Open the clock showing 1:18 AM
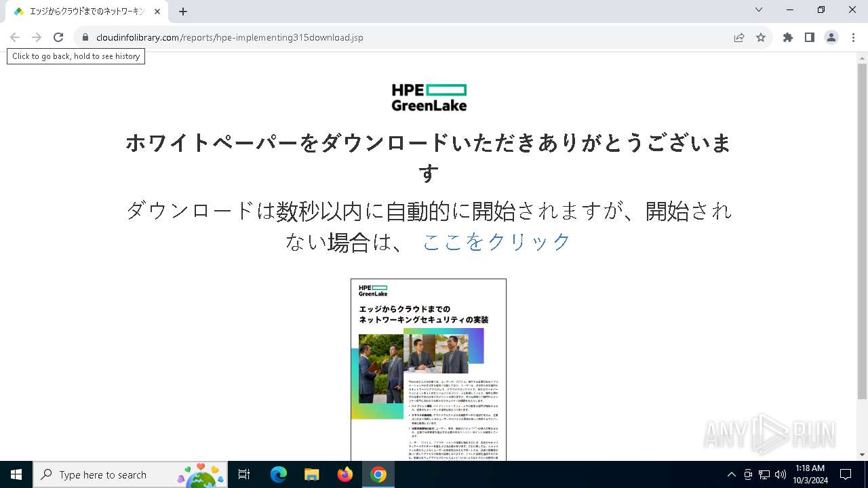 point(810,474)
